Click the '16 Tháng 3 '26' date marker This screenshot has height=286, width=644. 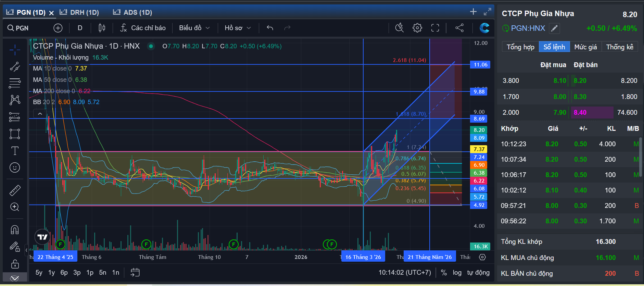coord(363,257)
